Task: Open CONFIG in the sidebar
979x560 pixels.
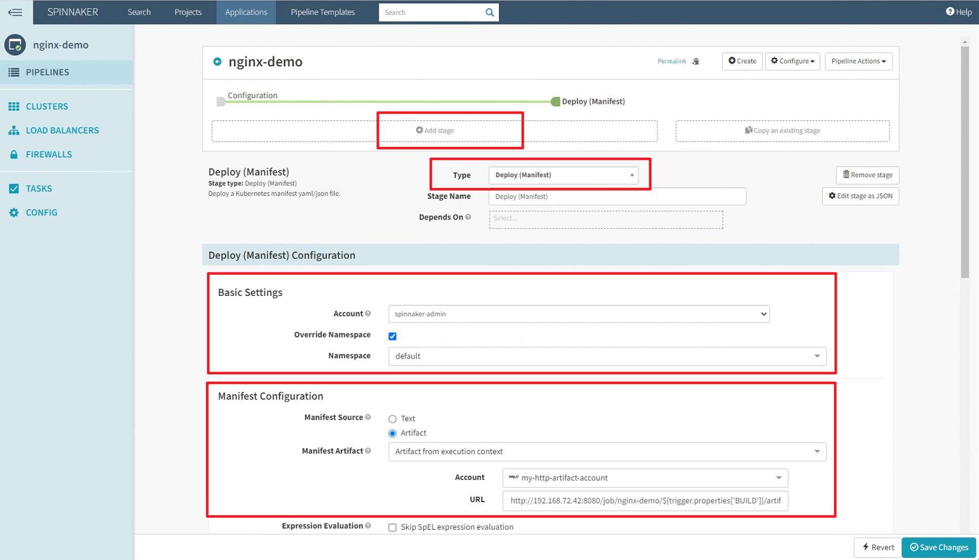Action: click(42, 213)
